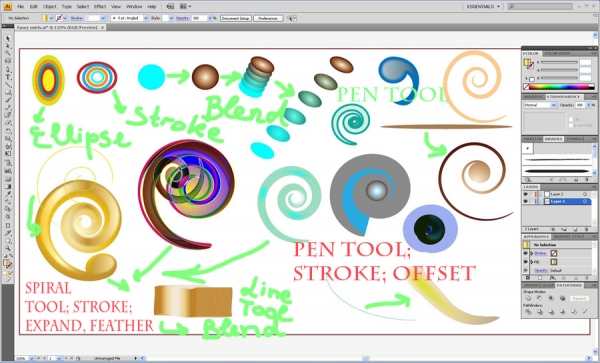Screen dimensions: 600x363
Task: Select the Zoom magnifier tool
Action: click(x=8, y=247)
